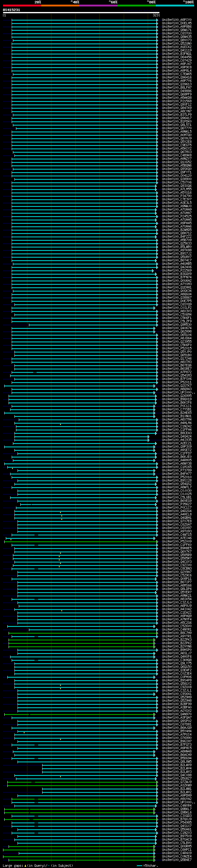The height and width of the screenshot is (868, 197).
Task: Open hit UniRef100_Q52UN0
Action: pos(177,43)
